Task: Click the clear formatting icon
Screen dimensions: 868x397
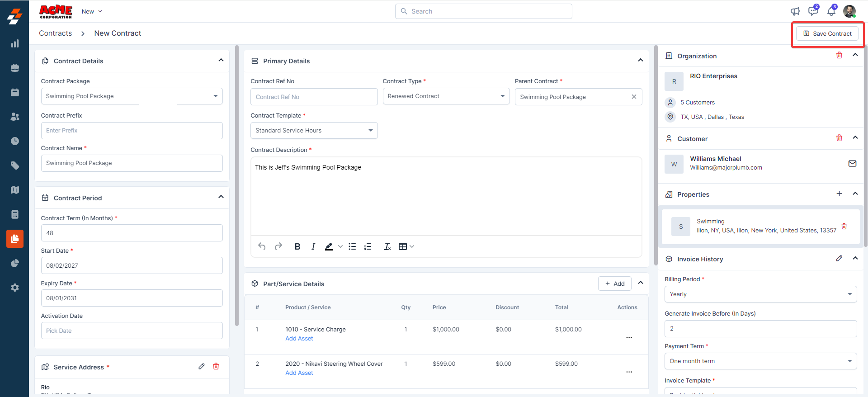Action: [x=387, y=246]
